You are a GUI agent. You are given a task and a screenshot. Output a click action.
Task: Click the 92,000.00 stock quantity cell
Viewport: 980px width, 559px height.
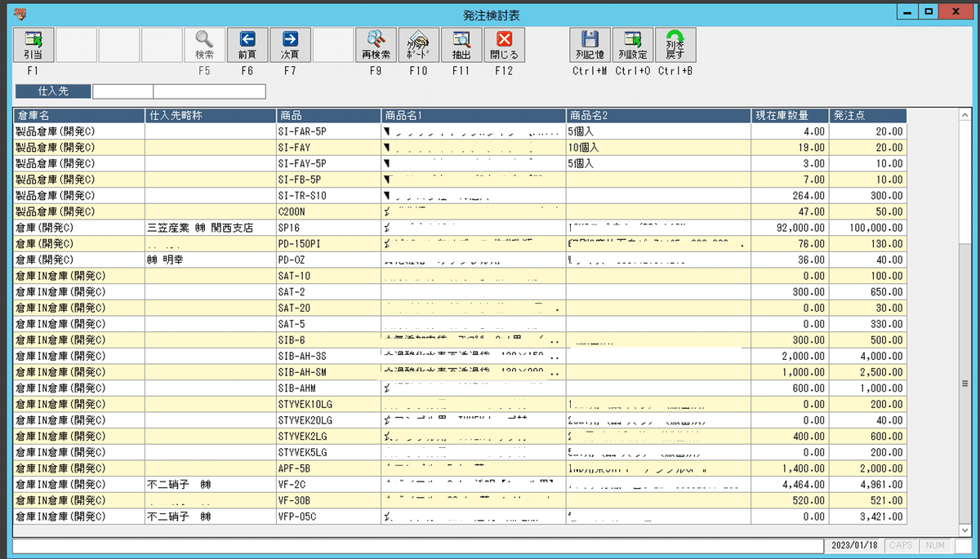(790, 228)
